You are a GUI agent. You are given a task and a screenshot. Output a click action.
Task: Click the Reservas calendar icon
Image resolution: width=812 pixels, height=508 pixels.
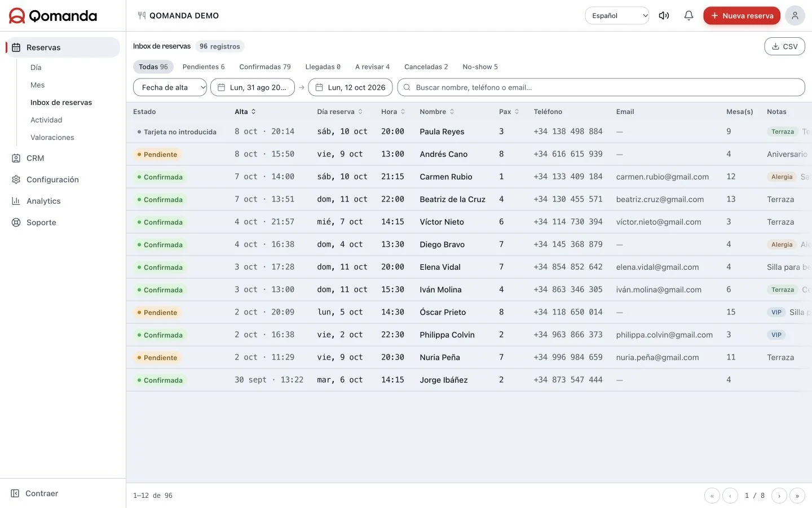point(16,47)
